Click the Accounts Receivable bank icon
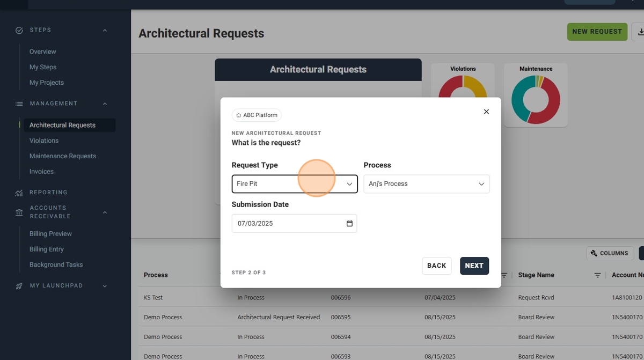The image size is (644, 360). (x=19, y=212)
